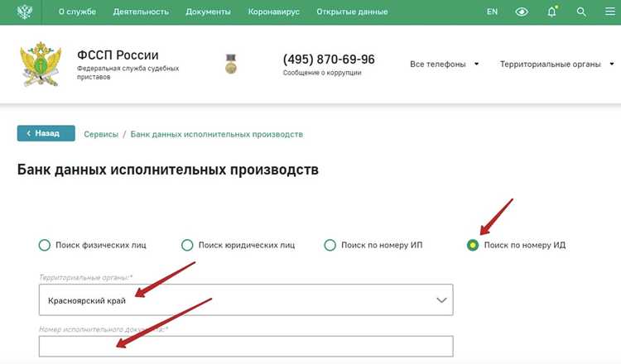Click the ФССП России title text

pos(118,55)
